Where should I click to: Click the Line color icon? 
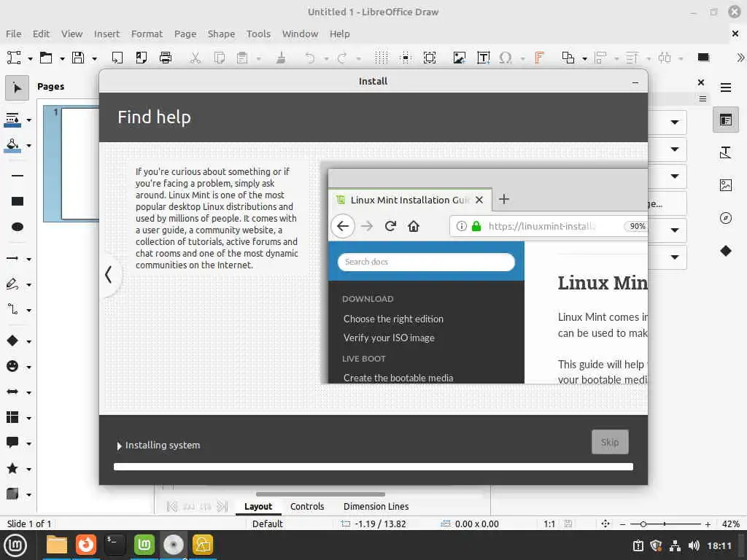click(x=12, y=120)
